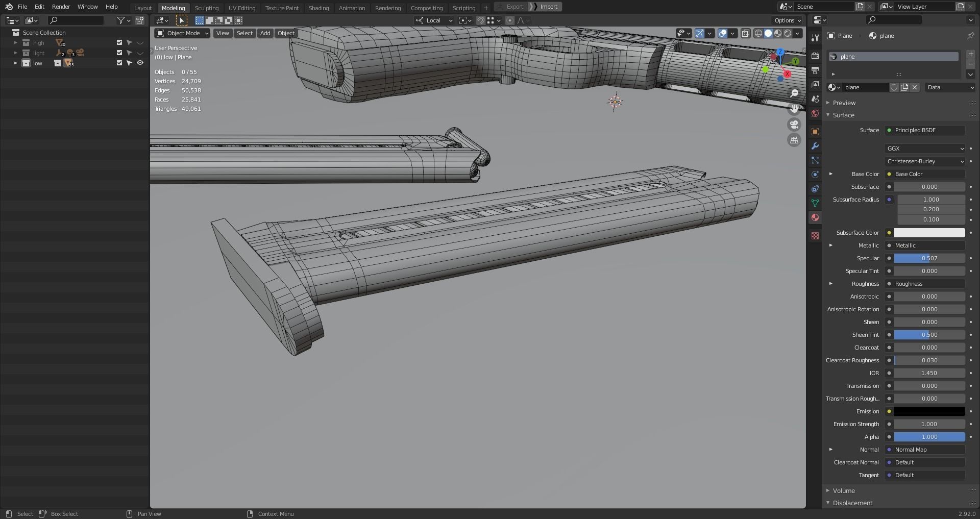Toggle the camera view in viewport
Screen dimensions: 980x519
[x=794, y=125]
